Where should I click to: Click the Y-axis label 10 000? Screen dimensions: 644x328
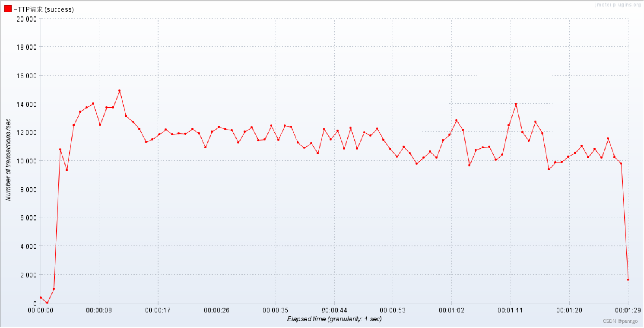(28, 161)
